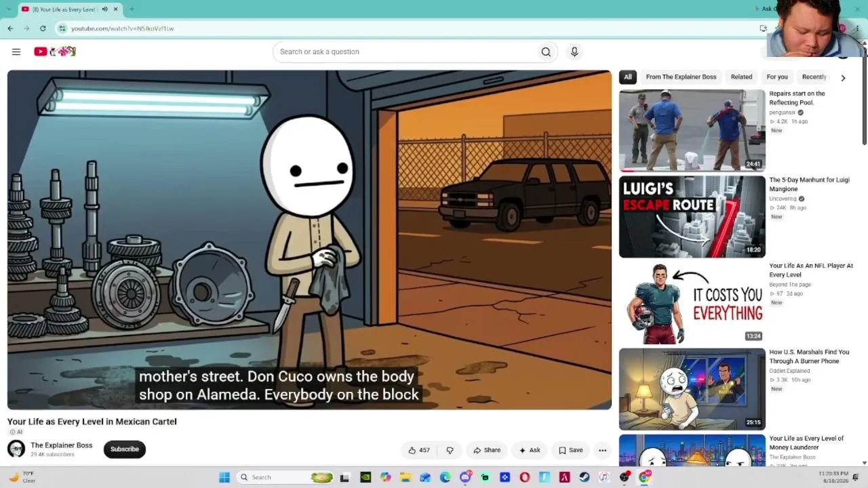The width and height of the screenshot is (868, 488).
Task: Click the Ask button below video
Action: pyautogui.click(x=530, y=450)
